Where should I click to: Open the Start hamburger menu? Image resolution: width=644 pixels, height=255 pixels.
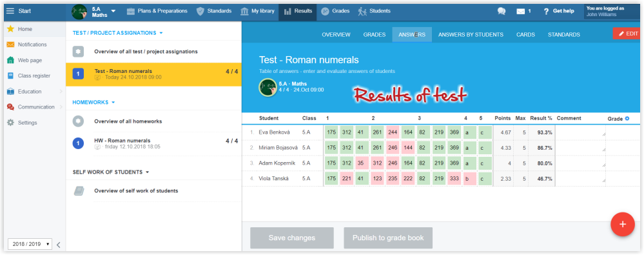[10, 11]
